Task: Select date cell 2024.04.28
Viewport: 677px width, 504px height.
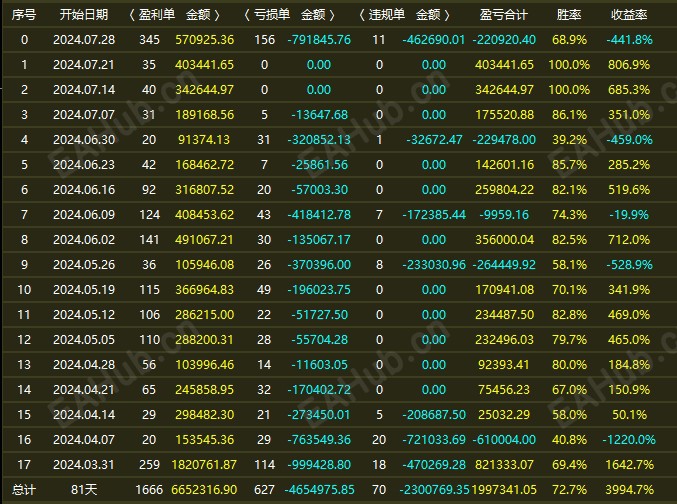Action: 84,365
